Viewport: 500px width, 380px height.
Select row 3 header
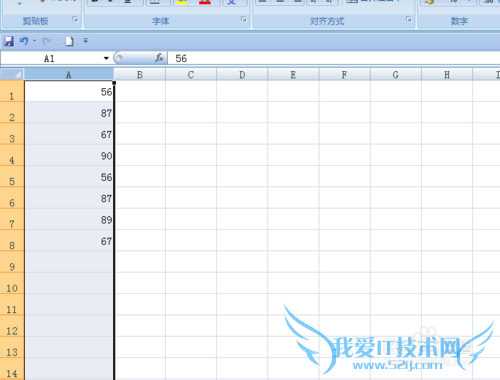point(12,134)
